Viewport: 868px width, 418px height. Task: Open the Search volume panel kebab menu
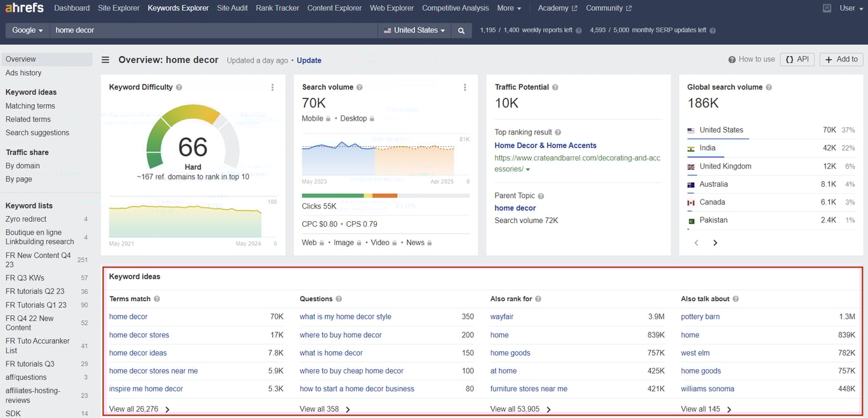(466, 87)
